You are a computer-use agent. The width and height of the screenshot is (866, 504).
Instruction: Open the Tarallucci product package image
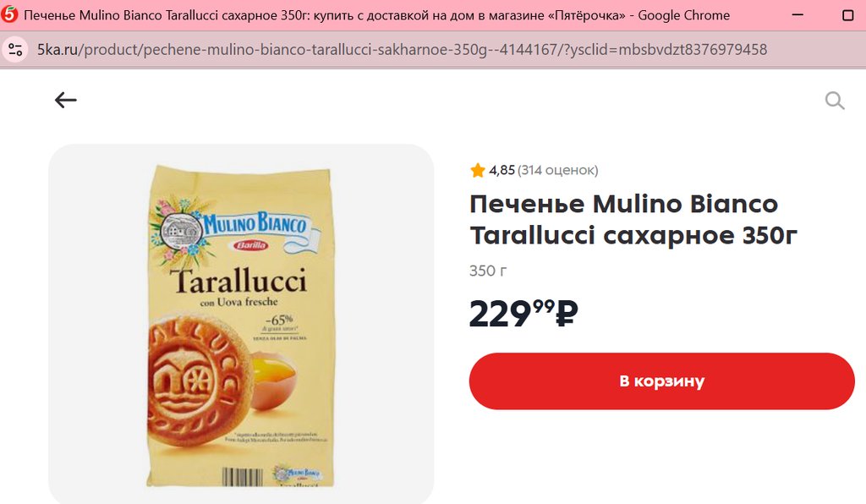point(241,326)
